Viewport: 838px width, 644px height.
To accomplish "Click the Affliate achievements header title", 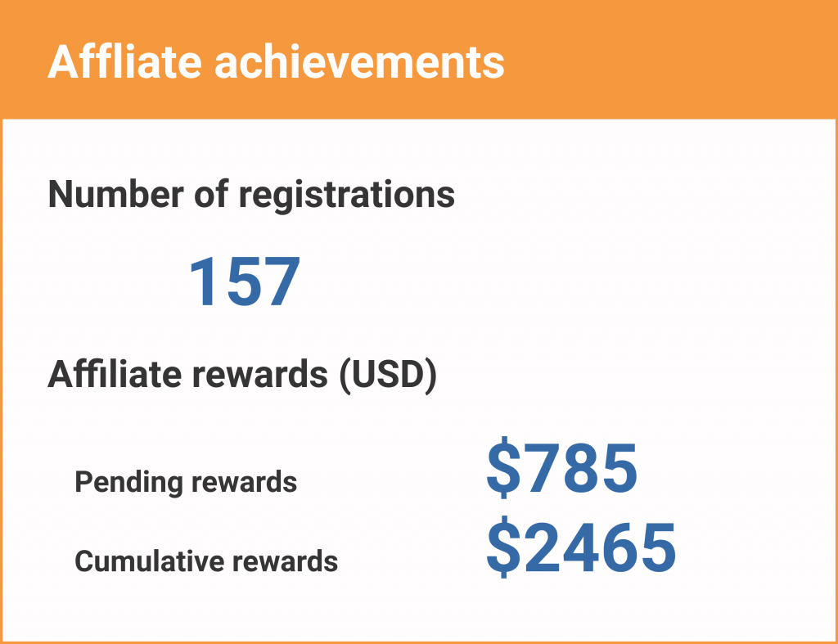I will coord(276,62).
